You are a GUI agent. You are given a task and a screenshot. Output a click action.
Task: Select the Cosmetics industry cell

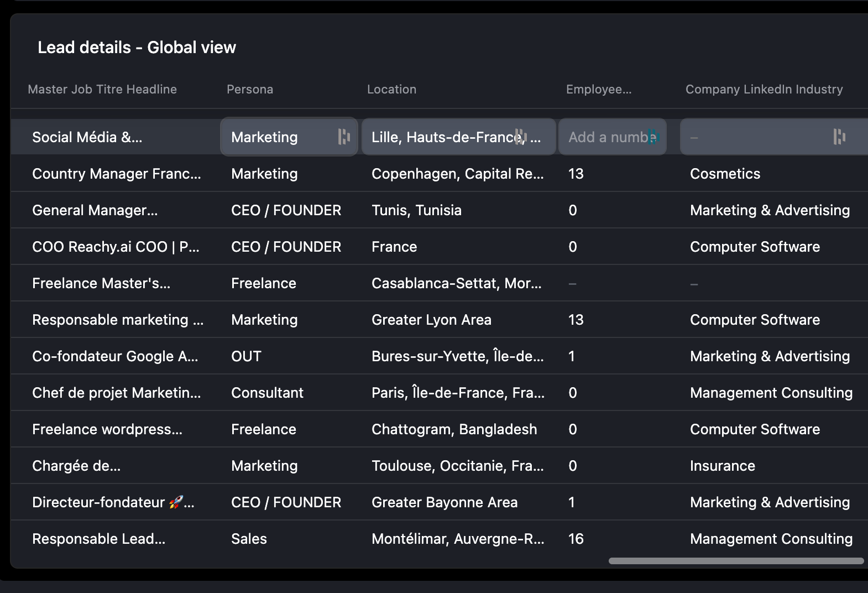[725, 174]
